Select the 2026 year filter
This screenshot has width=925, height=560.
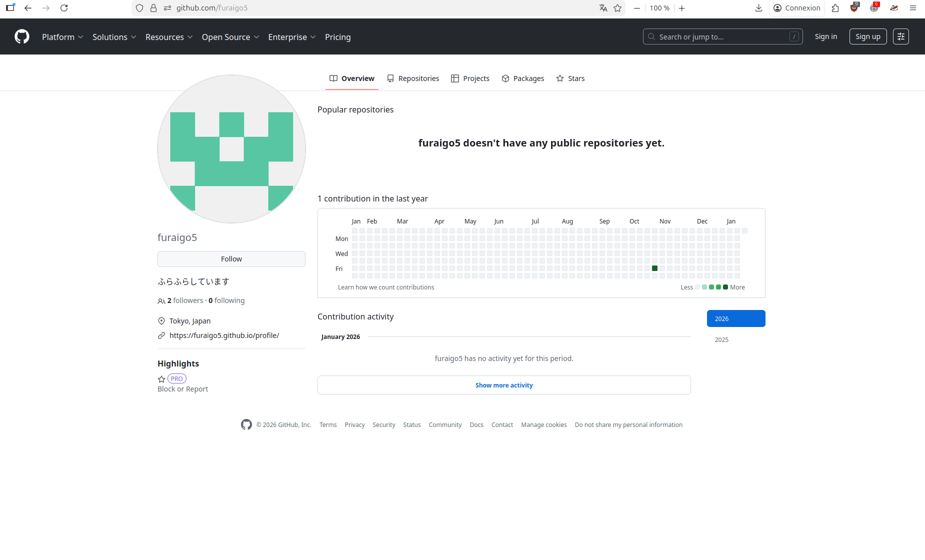[735, 318]
